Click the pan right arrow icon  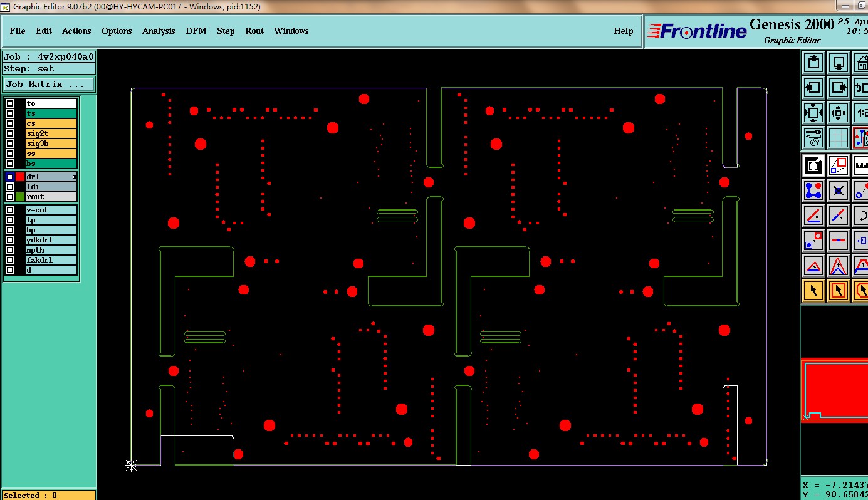839,87
